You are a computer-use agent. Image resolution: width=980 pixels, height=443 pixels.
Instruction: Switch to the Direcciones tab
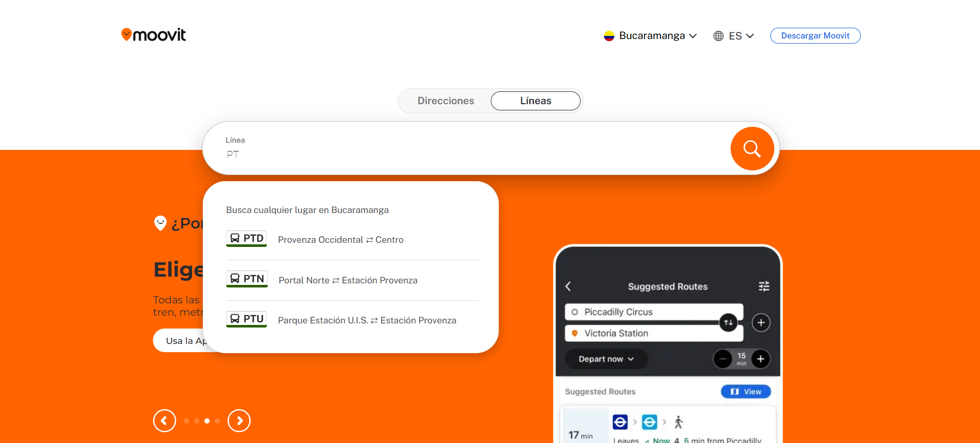pos(445,101)
